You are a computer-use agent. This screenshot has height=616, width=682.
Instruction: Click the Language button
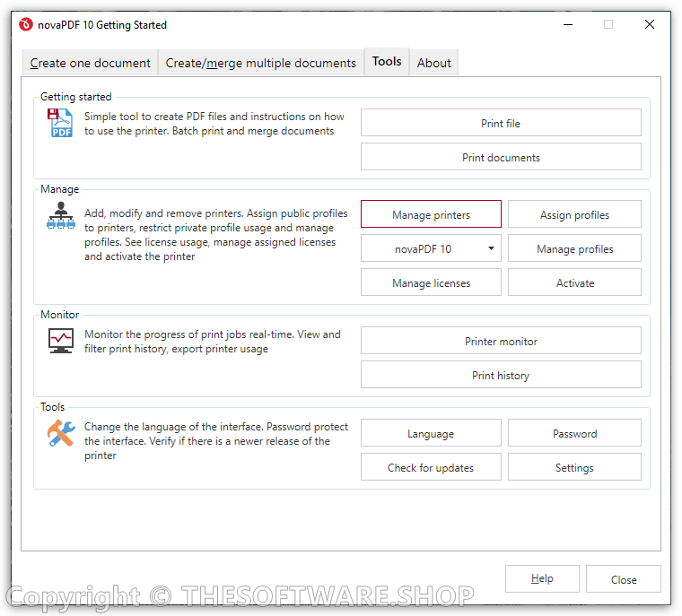tap(431, 433)
